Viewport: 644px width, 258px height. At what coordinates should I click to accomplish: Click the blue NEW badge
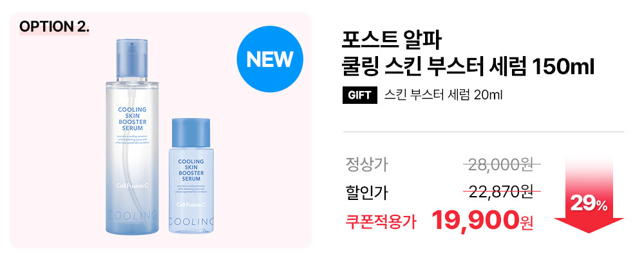click(270, 59)
